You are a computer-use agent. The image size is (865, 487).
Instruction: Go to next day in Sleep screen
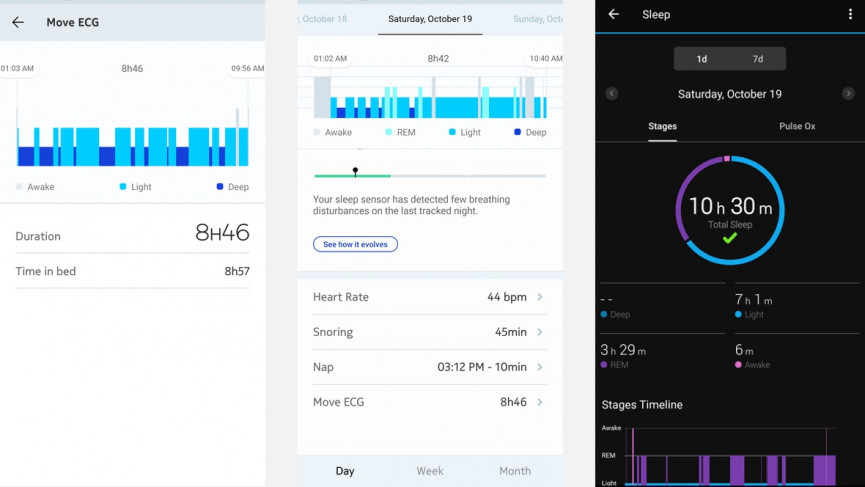848,94
